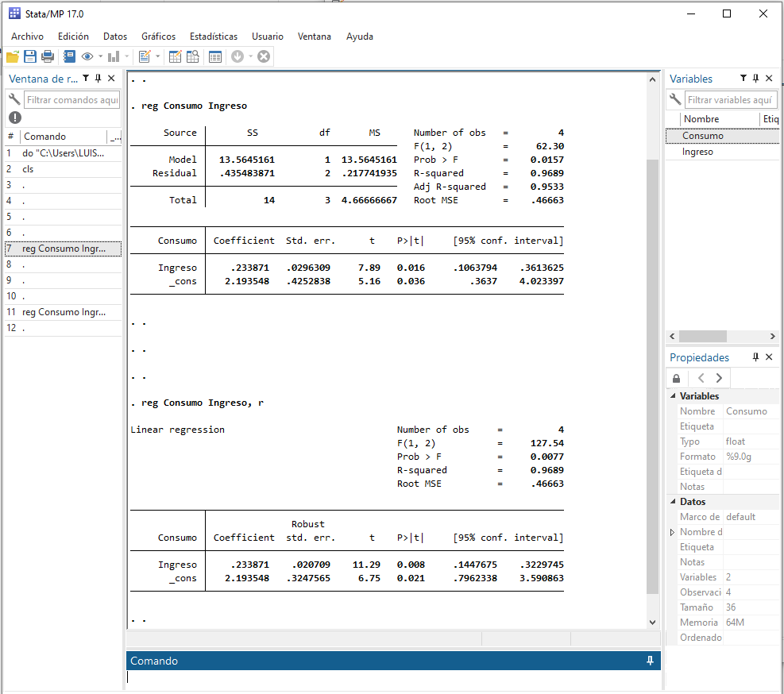Click results pane scroll-down arrow
The height and width of the screenshot is (694, 784).
pos(652,623)
